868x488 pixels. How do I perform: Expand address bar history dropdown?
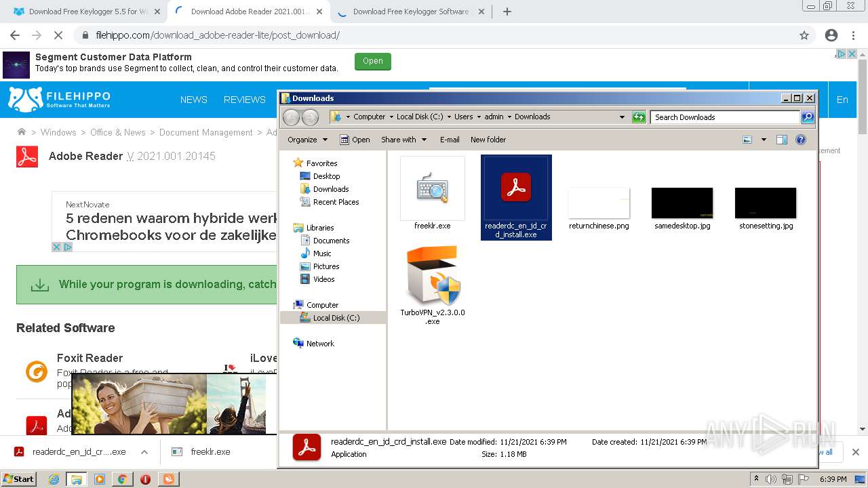[x=622, y=117]
